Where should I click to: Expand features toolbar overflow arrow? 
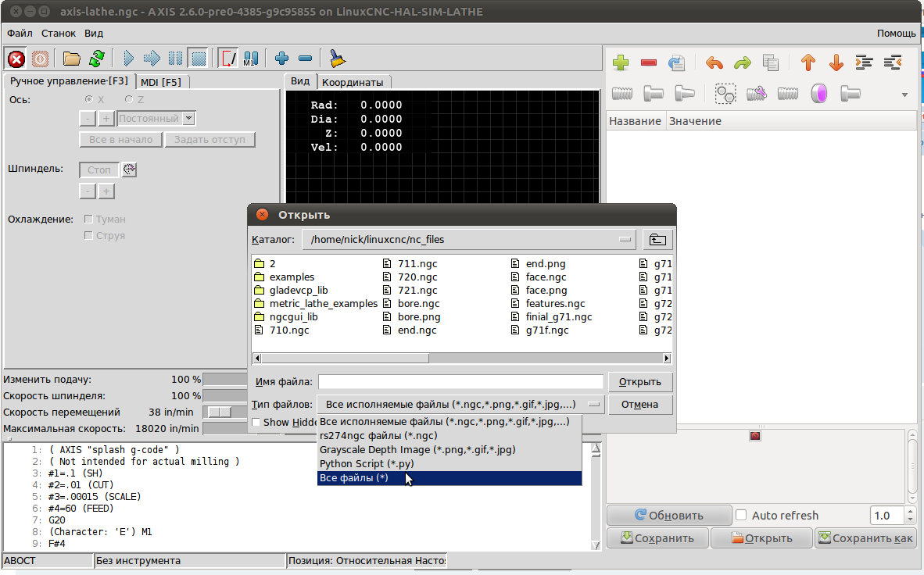904,95
